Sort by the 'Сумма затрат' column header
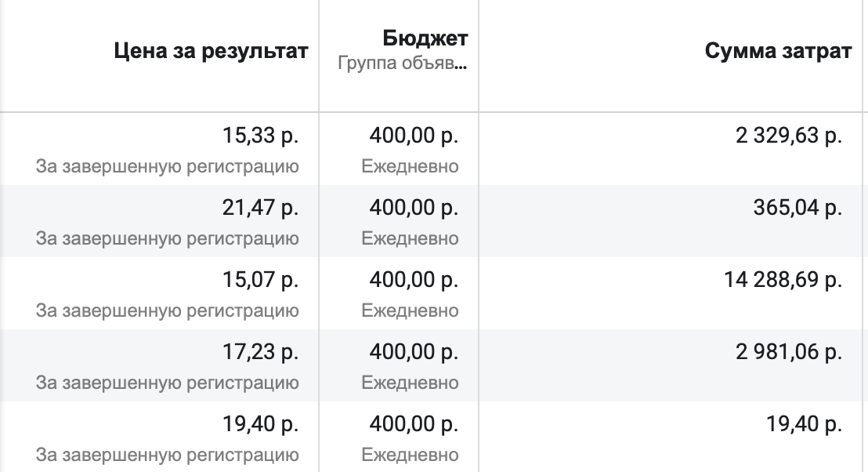868x472 pixels. (778, 52)
